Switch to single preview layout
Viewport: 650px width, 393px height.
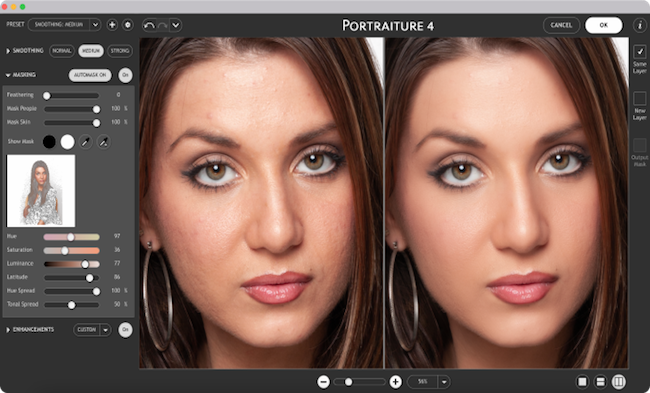click(x=582, y=381)
